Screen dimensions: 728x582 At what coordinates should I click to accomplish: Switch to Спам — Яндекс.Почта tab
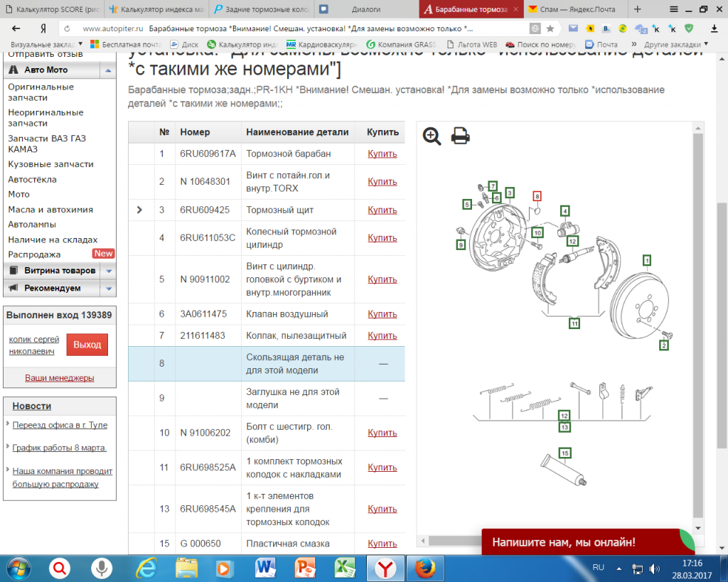576,9
